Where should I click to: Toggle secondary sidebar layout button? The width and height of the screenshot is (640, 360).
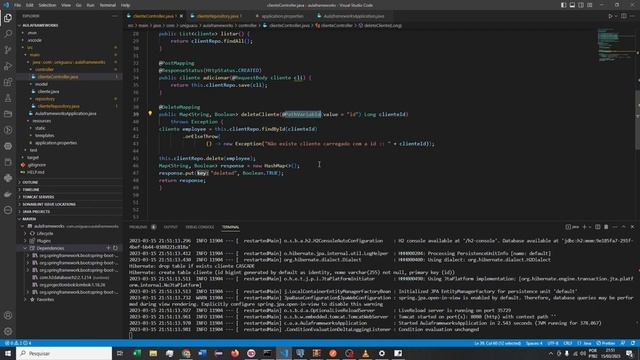click(x=581, y=5)
